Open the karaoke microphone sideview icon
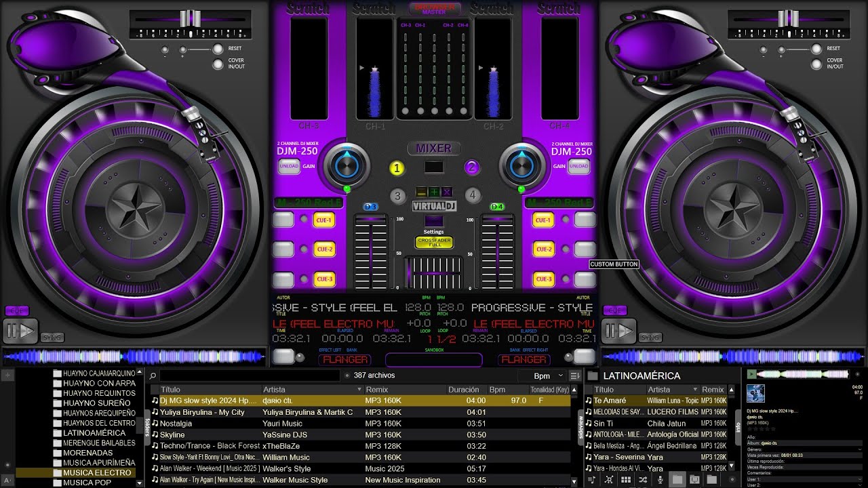The width and height of the screenshot is (868, 488). point(660,480)
